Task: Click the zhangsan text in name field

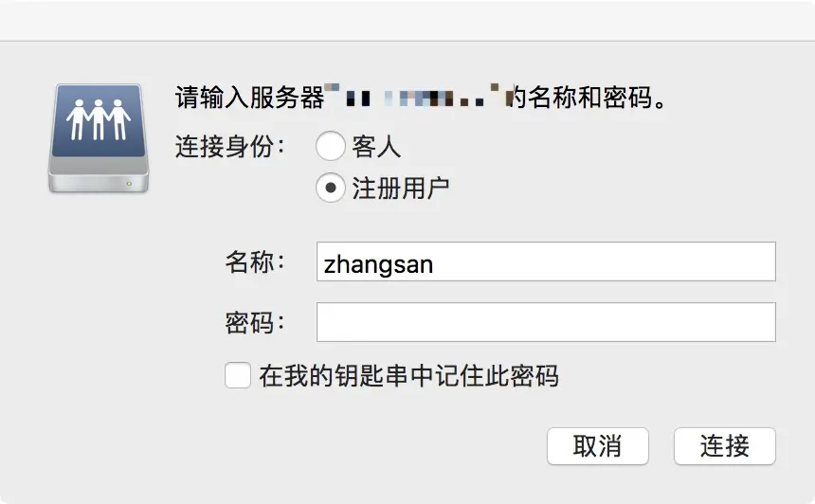Action: [x=378, y=264]
